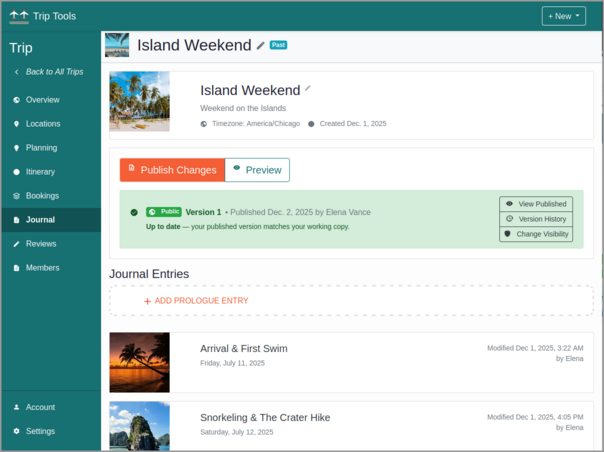Open Version History
The height and width of the screenshot is (452, 604).
point(536,219)
